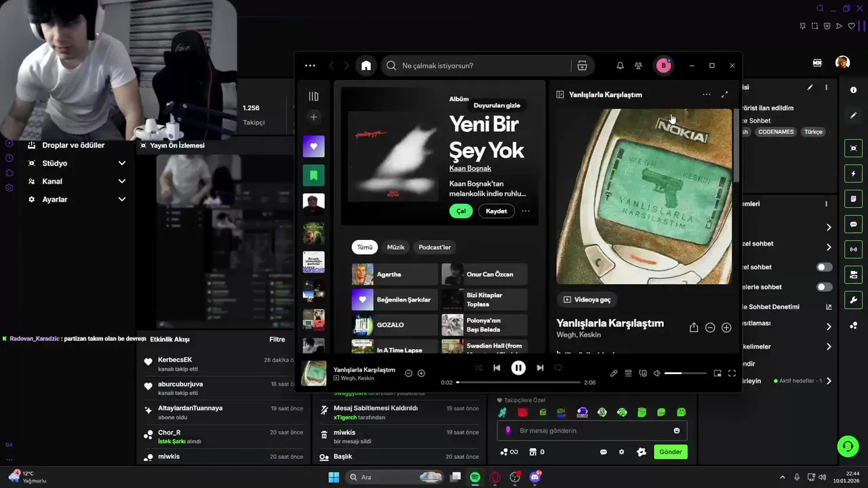The height and width of the screenshot is (488, 868).
Task: Open 'emleri' panel three-dot menu
Action: coord(826,204)
